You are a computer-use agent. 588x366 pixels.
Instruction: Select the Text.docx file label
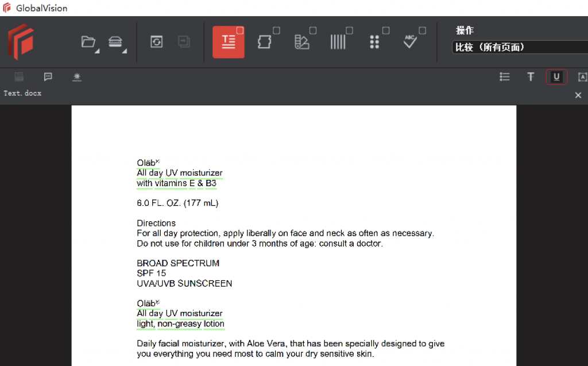[x=22, y=93]
